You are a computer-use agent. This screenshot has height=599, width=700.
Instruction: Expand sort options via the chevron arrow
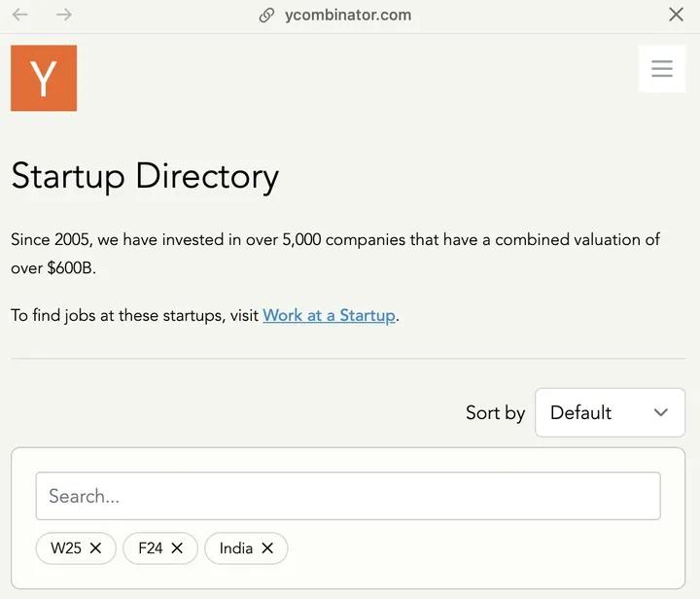pyautogui.click(x=661, y=412)
